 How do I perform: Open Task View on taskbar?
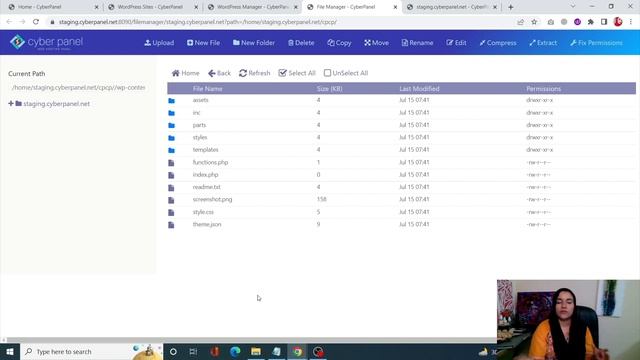click(x=193, y=351)
